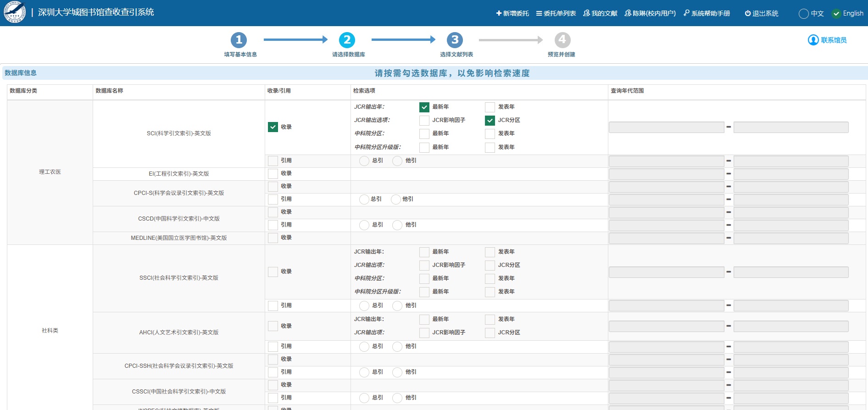Select 总引 radio for CSCD citation
This screenshot has height=410, width=868.
coord(364,225)
